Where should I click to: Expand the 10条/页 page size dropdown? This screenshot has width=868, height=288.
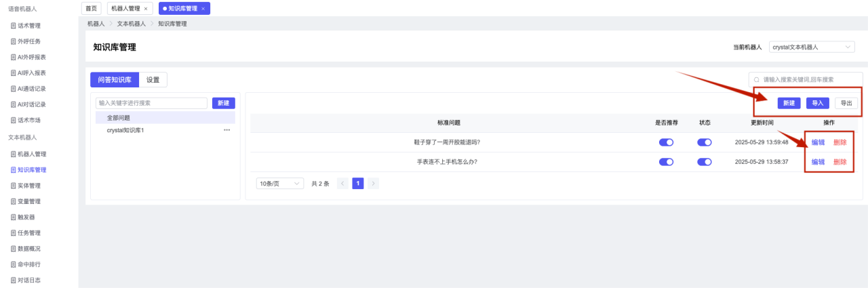pyautogui.click(x=280, y=184)
